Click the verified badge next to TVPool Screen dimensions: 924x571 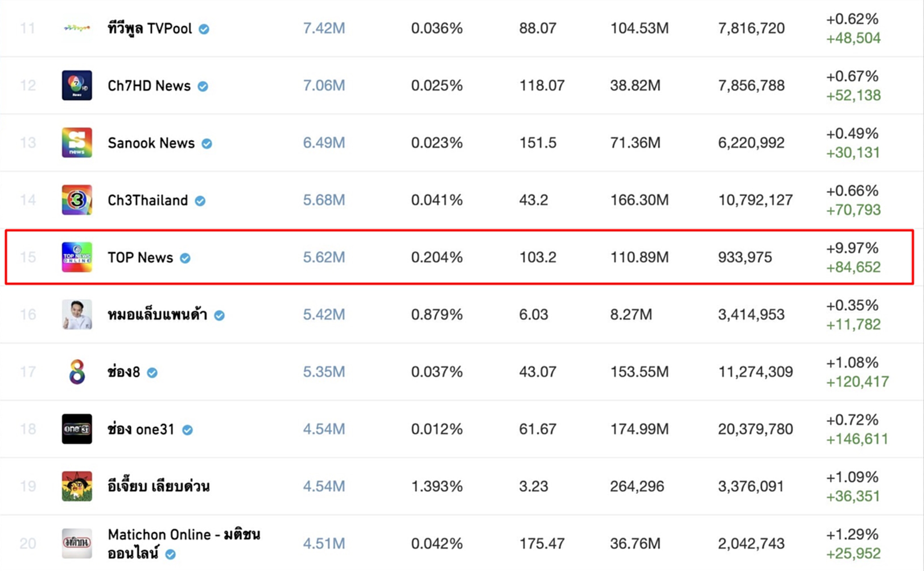(x=204, y=29)
